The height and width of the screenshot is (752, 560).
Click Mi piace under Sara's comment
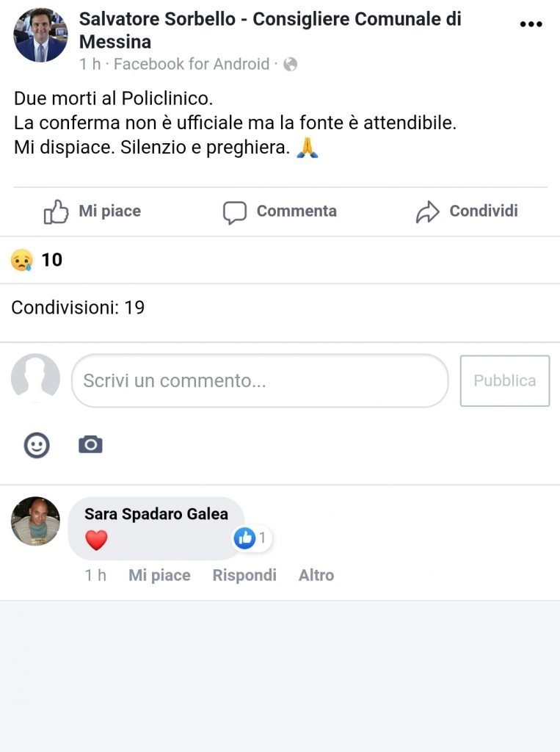[x=159, y=575]
